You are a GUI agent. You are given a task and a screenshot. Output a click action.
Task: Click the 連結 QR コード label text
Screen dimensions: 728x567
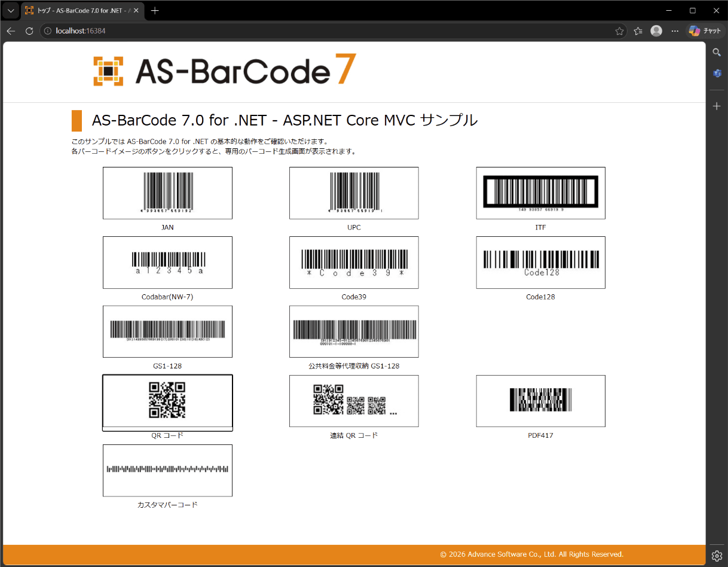coord(354,435)
